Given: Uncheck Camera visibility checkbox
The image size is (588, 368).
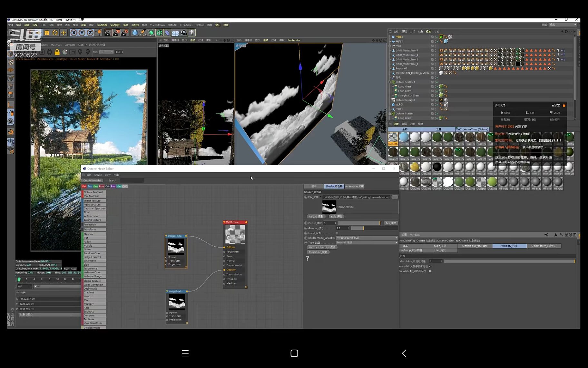Looking at the screenshot, I should point(430,266).
